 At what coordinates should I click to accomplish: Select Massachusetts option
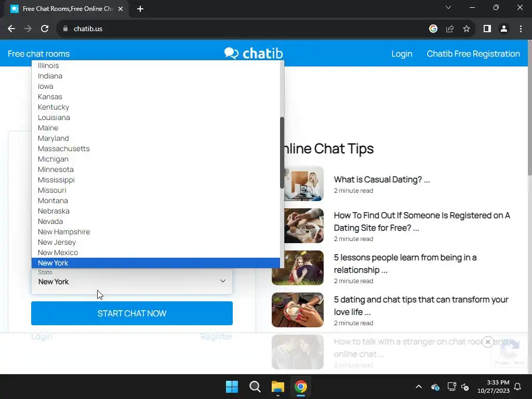click(156, 149)
